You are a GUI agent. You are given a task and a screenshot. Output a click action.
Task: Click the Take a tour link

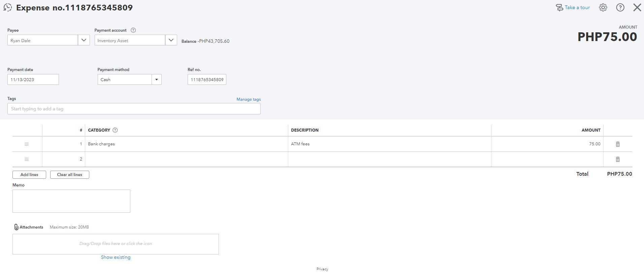[x=577, y=7]
